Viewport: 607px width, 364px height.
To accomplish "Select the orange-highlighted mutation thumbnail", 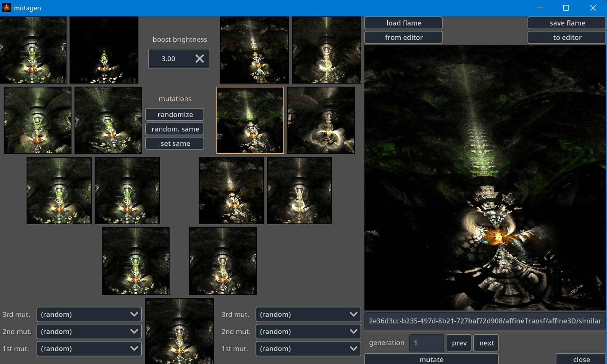I will point(250,120).
